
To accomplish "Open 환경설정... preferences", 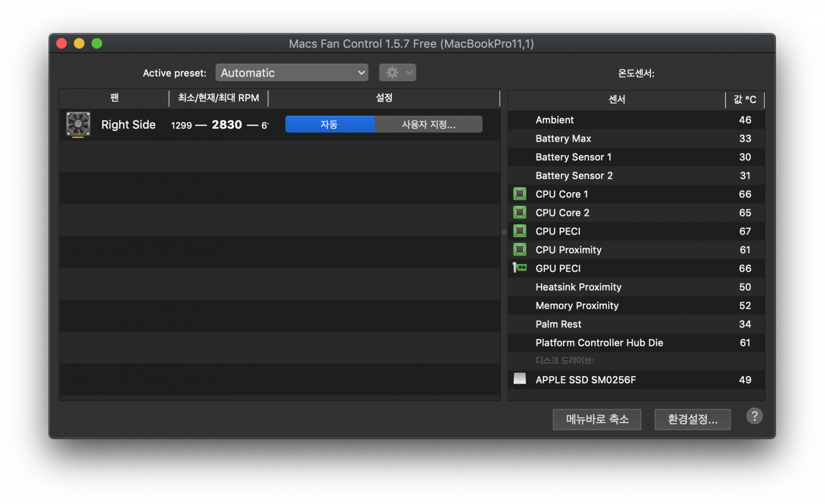I will point(692,419).
